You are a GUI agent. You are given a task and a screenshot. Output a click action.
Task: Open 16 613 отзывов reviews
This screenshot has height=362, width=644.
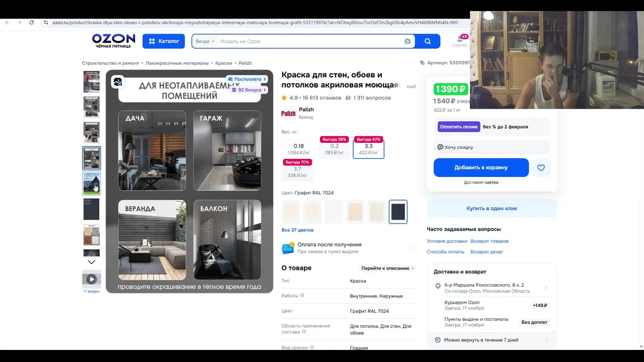tap(322, 98)
